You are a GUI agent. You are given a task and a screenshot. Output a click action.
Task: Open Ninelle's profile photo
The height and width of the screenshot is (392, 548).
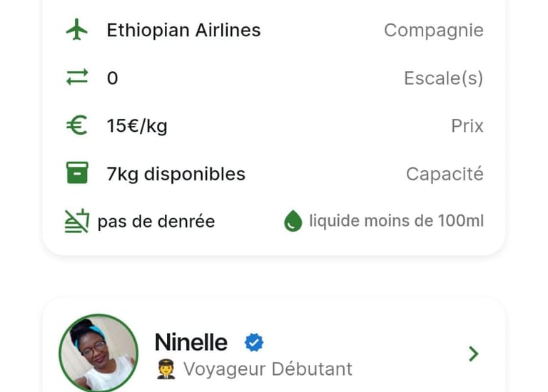click(98, 354)
